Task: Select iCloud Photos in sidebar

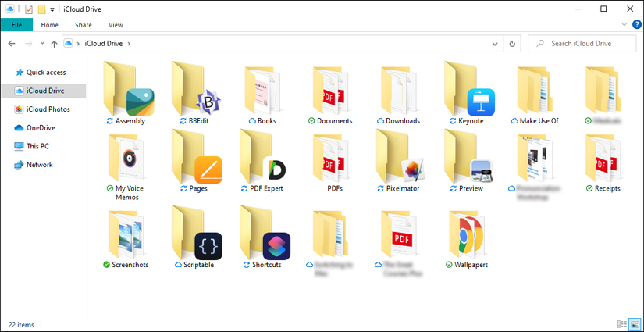Action: coord(42,109)
